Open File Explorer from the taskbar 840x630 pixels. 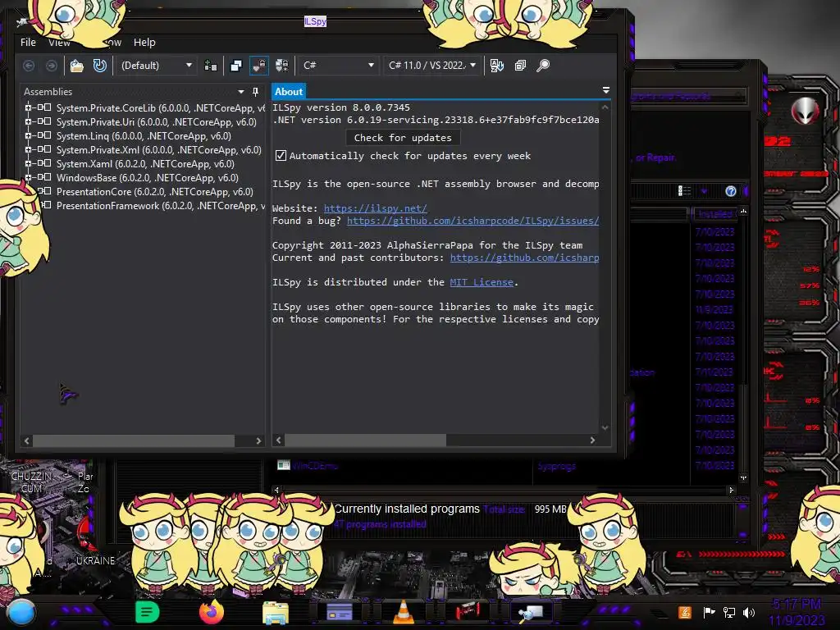(x=276, y=612)
